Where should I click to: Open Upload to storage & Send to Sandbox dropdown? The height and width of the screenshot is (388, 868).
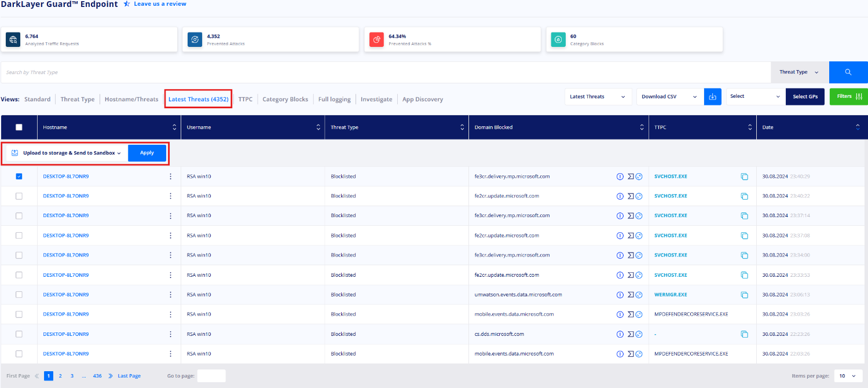pyautogui.click(x=67, y=153)
